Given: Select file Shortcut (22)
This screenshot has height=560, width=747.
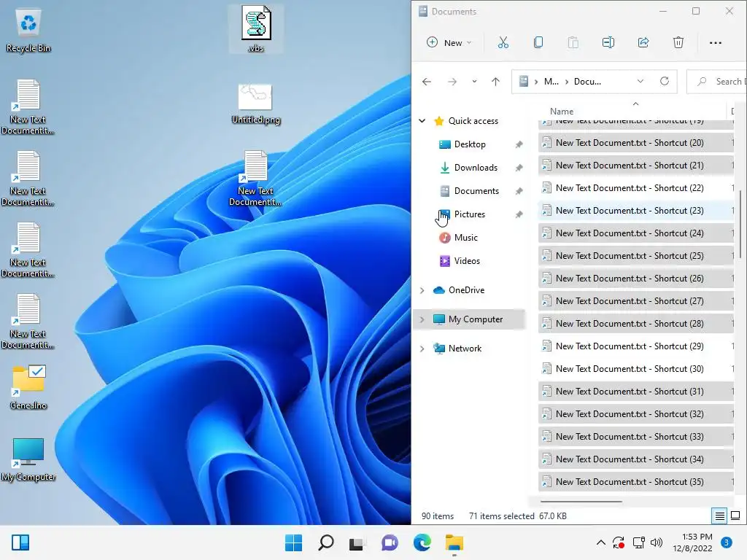Looking at the screenshot, I should click(635, 188).
